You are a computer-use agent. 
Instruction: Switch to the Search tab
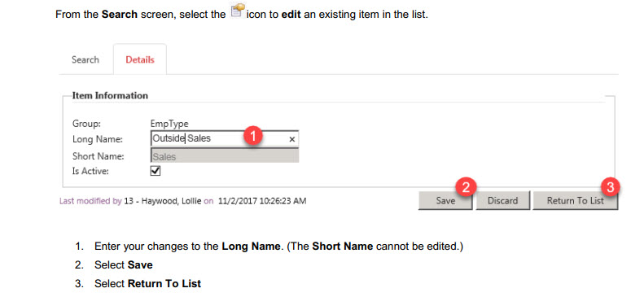point(85,59)
